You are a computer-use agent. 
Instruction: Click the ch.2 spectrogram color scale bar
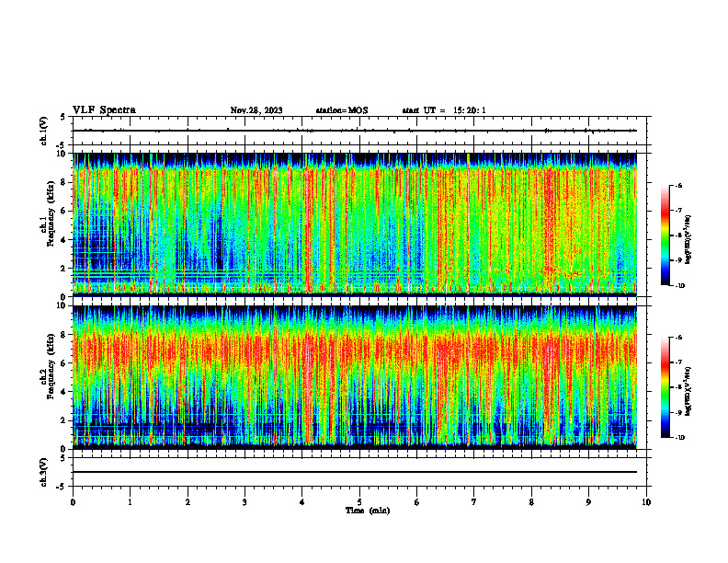(665, 387)
